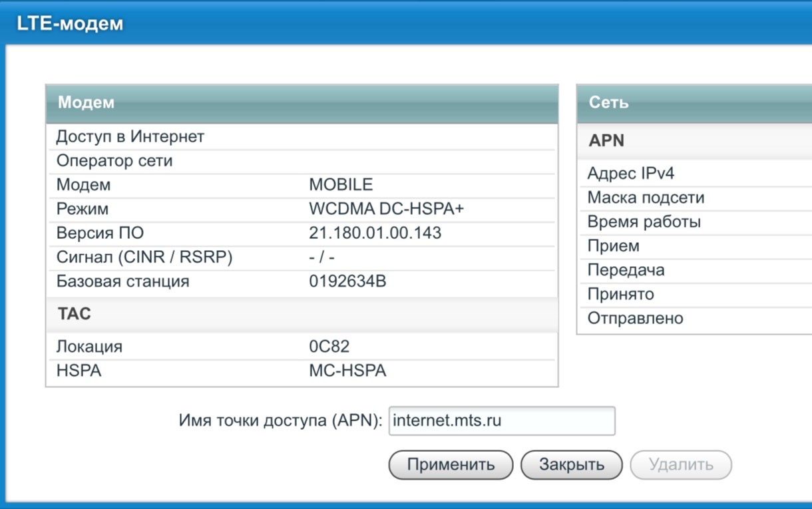Focus the APN name input field
The image size is (812, 509).
tap(502, 421)
